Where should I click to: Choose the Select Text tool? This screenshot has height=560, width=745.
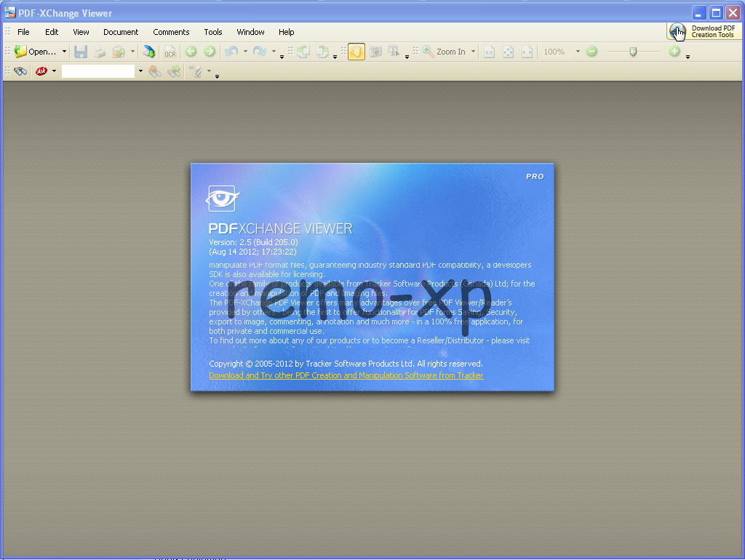click(x=394, y=52)
